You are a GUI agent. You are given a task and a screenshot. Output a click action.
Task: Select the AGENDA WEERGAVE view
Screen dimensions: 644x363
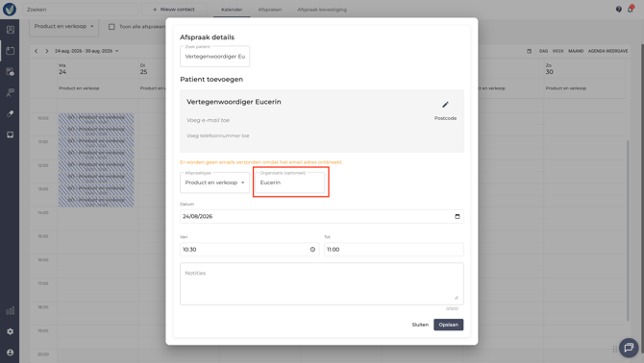point(607,51)
